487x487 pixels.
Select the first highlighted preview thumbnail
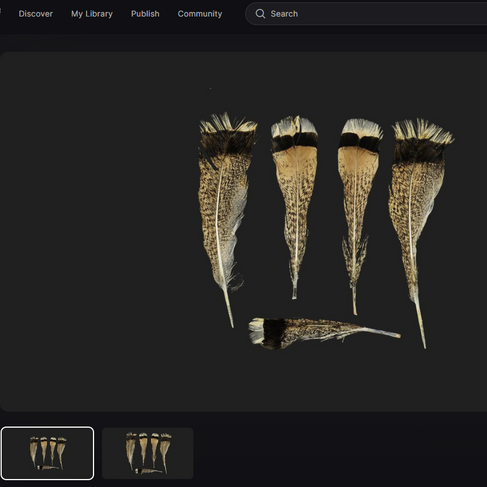(x=48, y=453)
